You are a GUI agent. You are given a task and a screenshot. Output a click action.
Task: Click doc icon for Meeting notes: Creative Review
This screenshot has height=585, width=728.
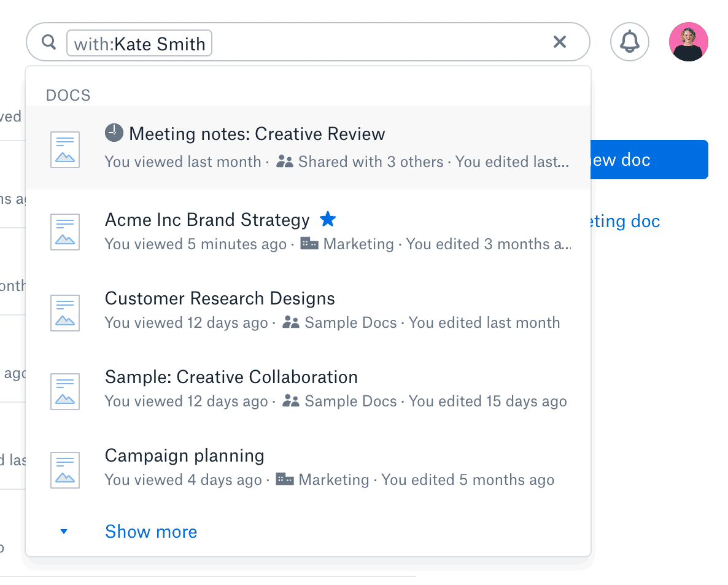coord(65,149)
